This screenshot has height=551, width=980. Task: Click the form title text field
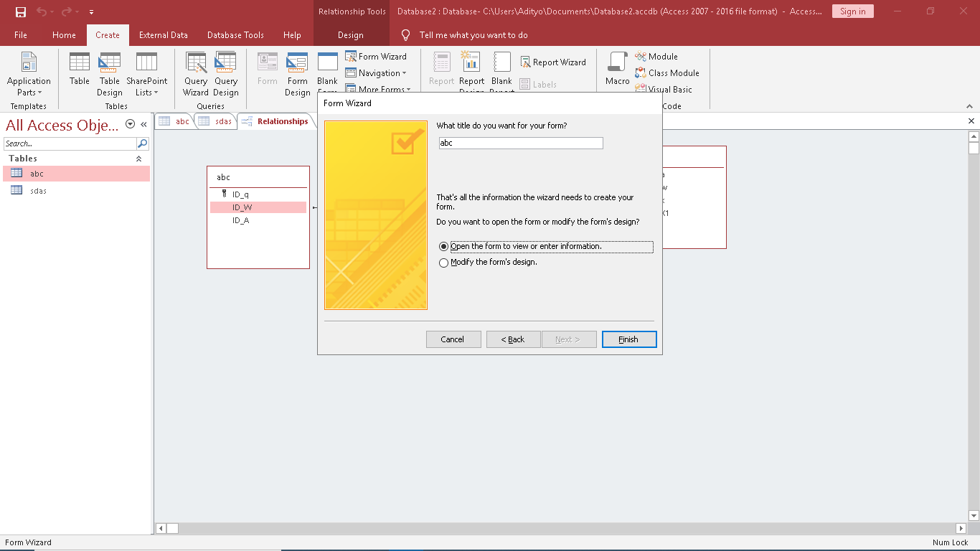521,143
